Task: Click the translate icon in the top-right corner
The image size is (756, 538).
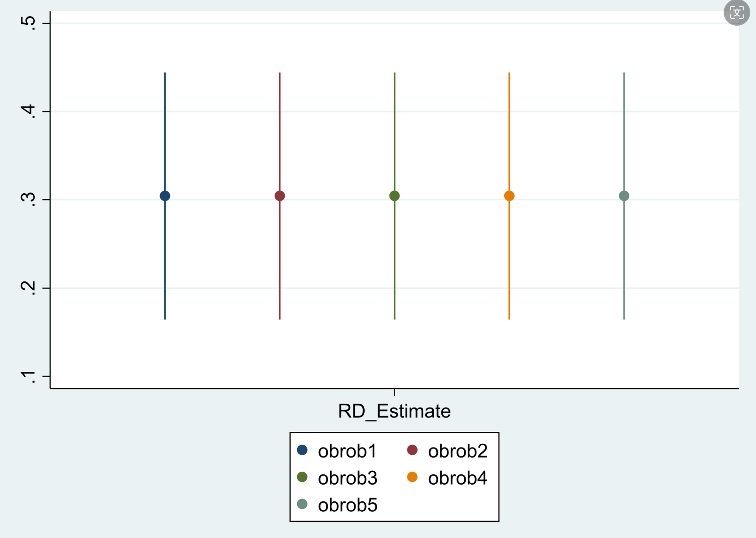Action: [x=736, y=12]
